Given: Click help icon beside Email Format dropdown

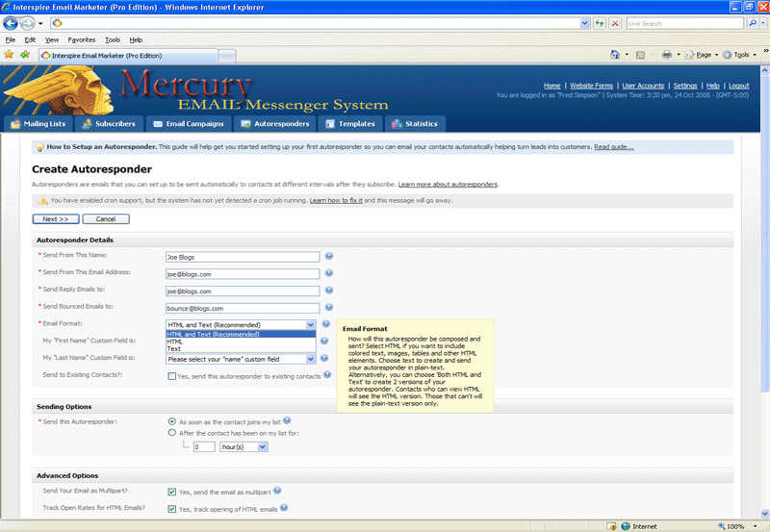Looking at the screenshot, I should pos(325,324).
